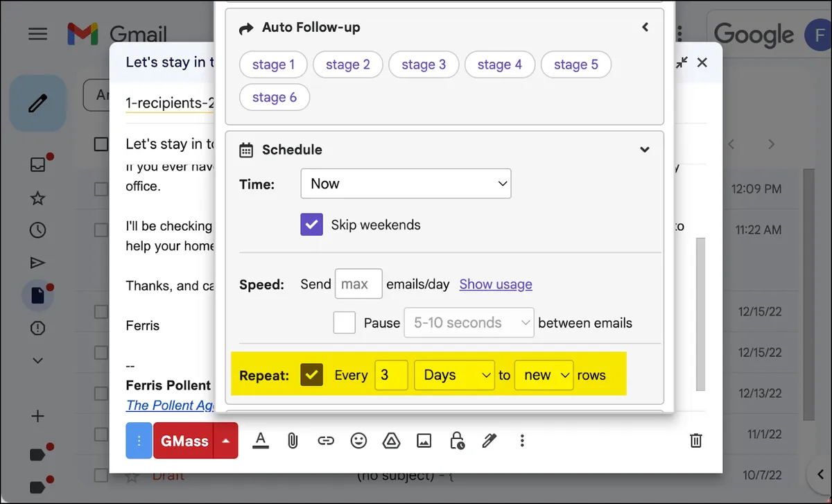Click the Repeat Every number field

click(391, 375)
